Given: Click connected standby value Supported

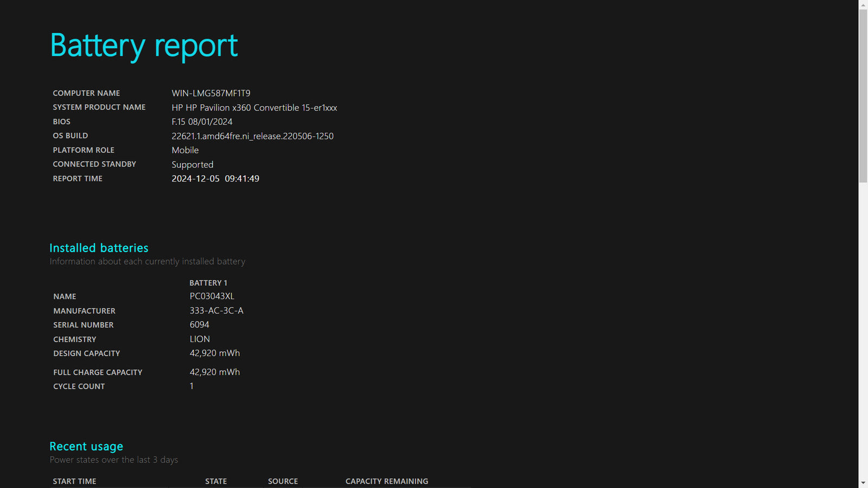Looking at the screenshot, I should point(193,165).
